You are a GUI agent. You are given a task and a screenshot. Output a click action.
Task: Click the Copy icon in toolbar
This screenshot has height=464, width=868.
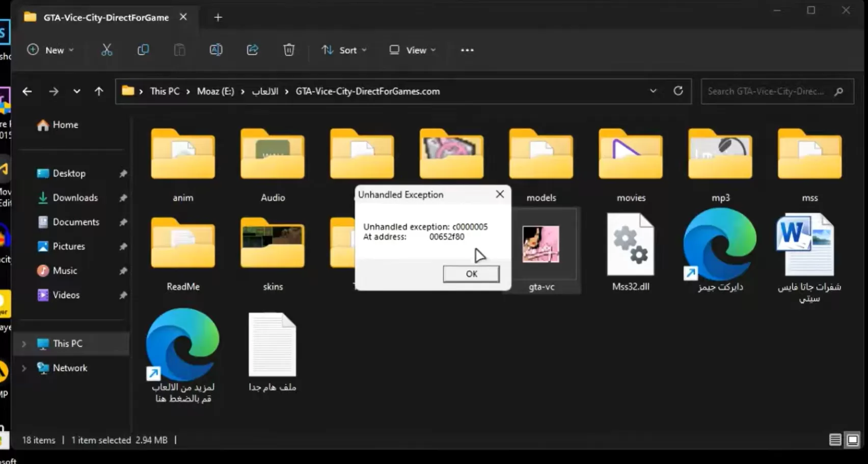point(143,50)
